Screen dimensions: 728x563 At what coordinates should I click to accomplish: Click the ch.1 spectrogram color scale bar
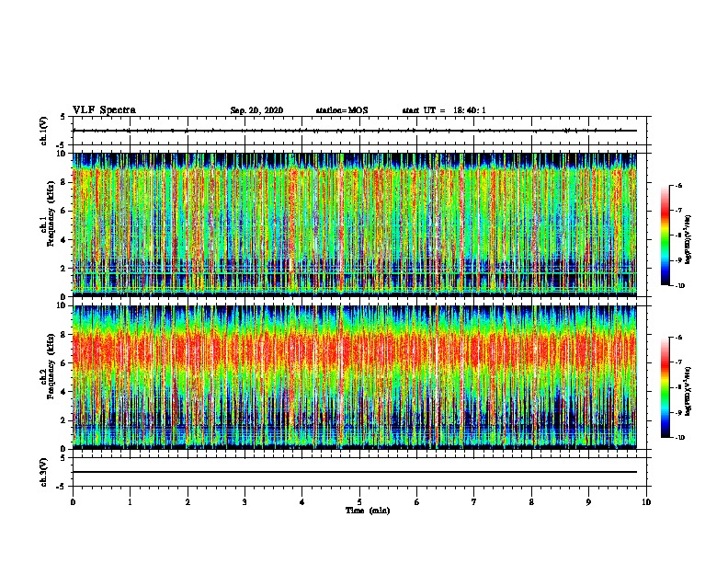[665, 236]
